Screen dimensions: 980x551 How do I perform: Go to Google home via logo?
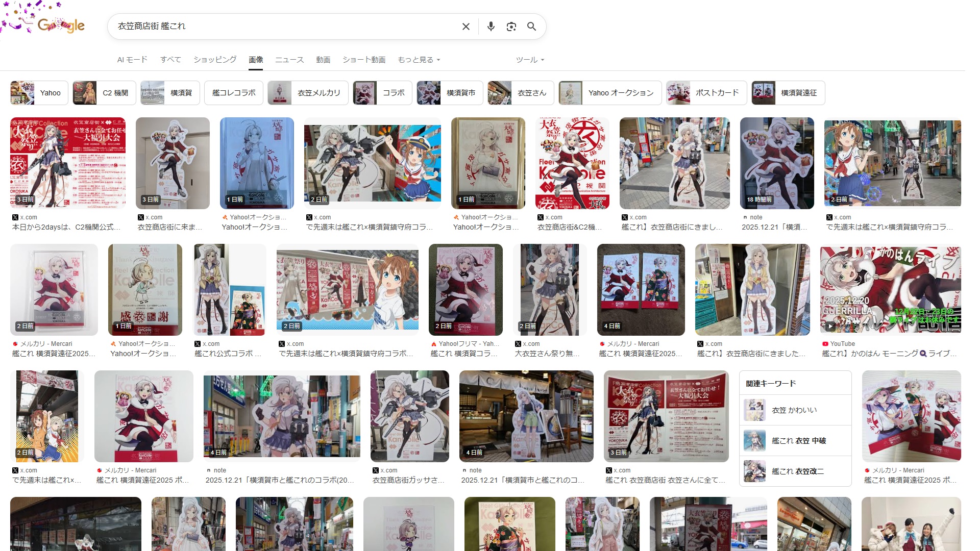coord(61,25)
